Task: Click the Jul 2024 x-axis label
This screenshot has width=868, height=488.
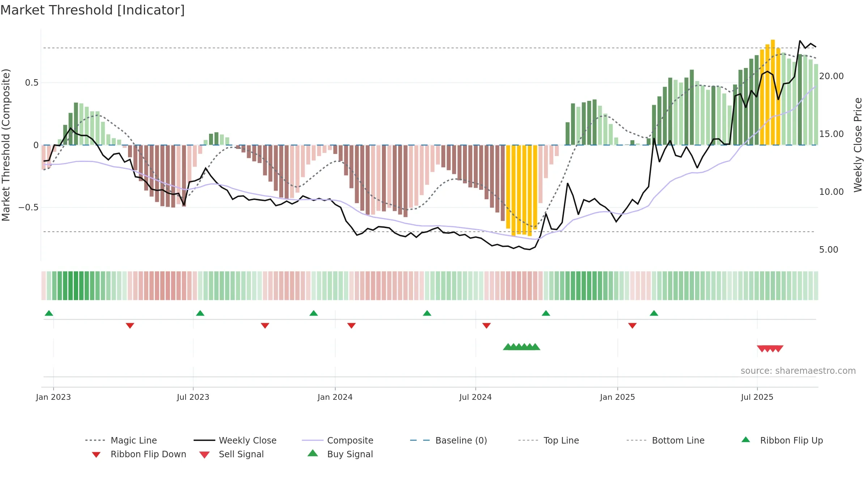Action: (476, 397)
